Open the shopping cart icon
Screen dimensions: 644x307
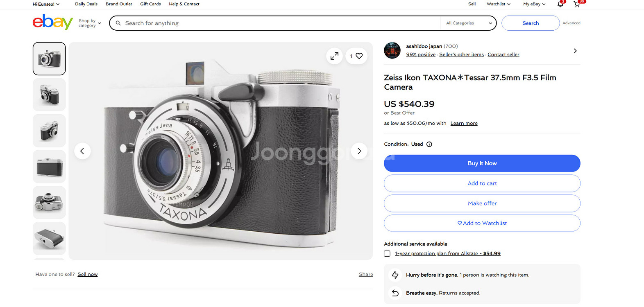coord(577,4)
